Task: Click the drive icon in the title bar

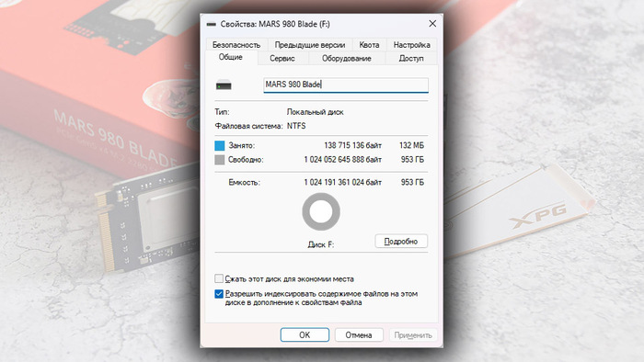Action: coord(211,24)
